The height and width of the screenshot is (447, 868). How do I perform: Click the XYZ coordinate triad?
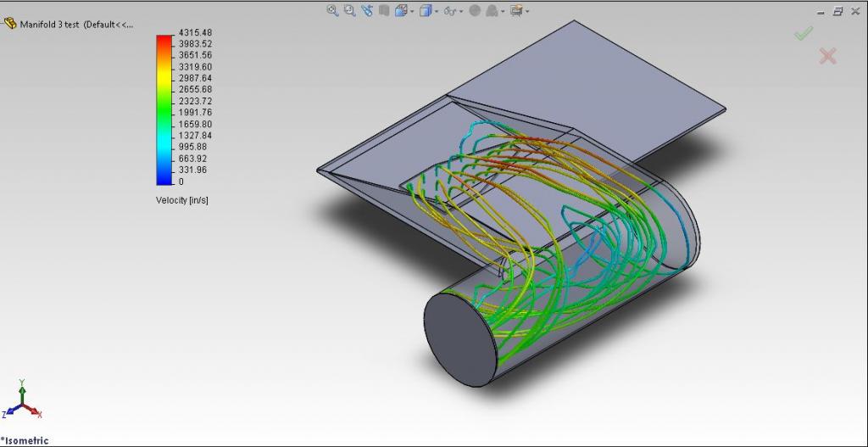click(22, 400)
